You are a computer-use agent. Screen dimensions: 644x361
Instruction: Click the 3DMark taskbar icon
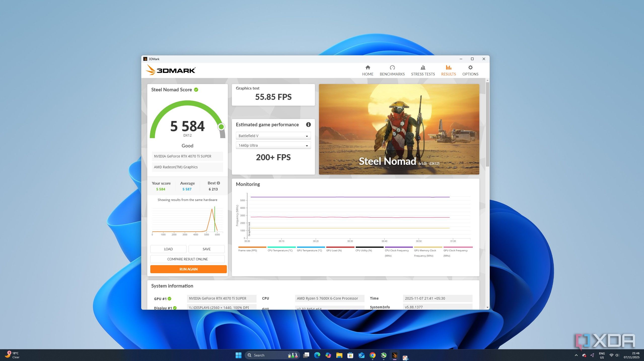point(395,355)
